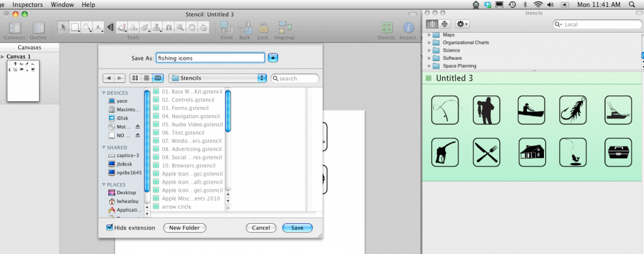Viewport: 644px width, 254px height.
Task: Choose the Diagram tool
Action: point(133,28)
